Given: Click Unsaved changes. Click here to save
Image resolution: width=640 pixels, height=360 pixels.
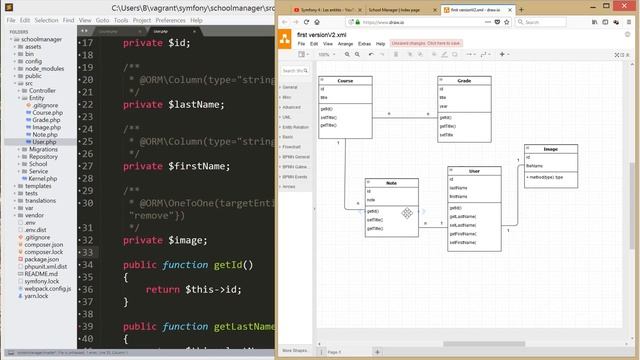Looking at the screenshot, I should tap(426, 43).
